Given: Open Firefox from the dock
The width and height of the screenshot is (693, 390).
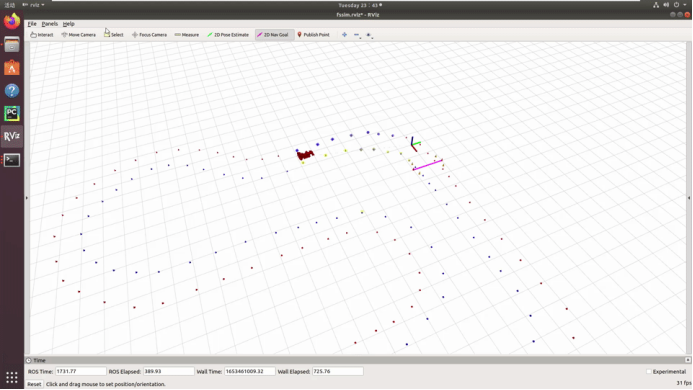Looking at the screenshot, I should pos(12,21).
